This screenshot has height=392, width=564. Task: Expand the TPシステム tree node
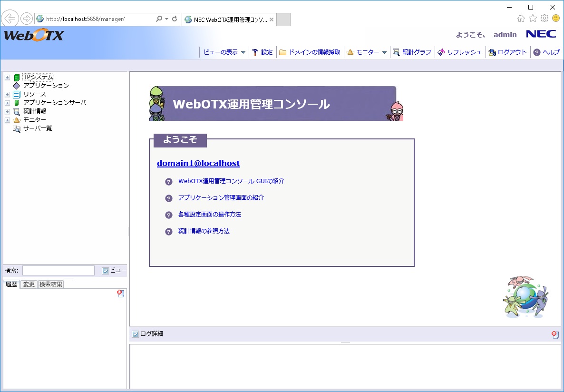(7, 77)
